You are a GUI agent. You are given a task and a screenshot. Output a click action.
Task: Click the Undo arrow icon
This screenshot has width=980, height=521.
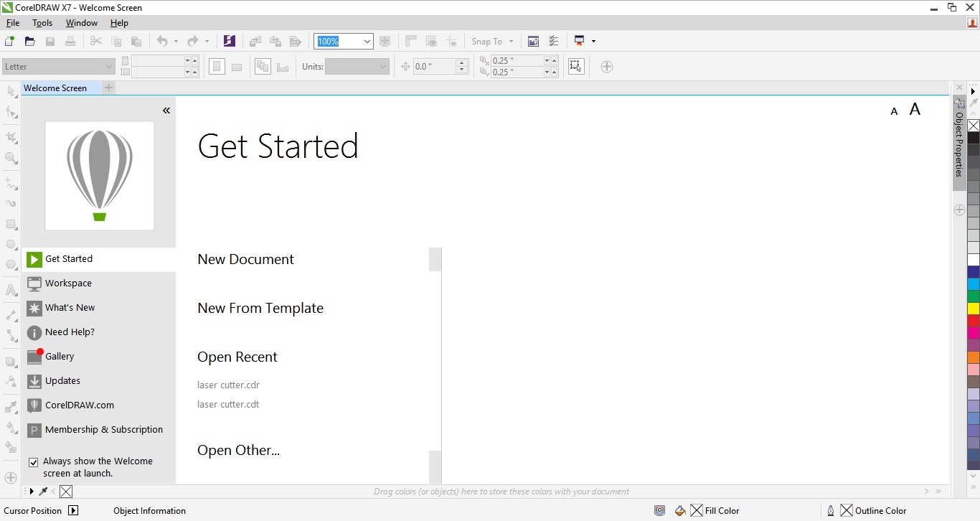pos(162,42)
